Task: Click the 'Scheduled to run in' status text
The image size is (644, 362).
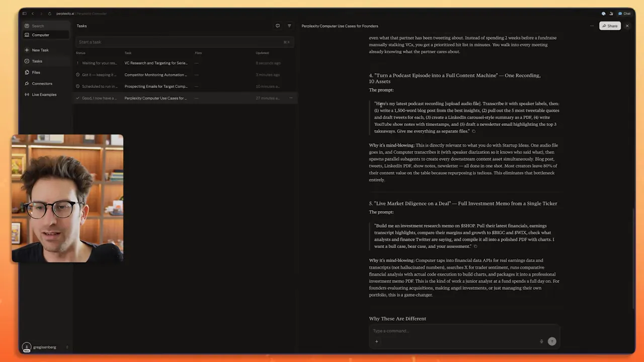Action: pos(100,86)
